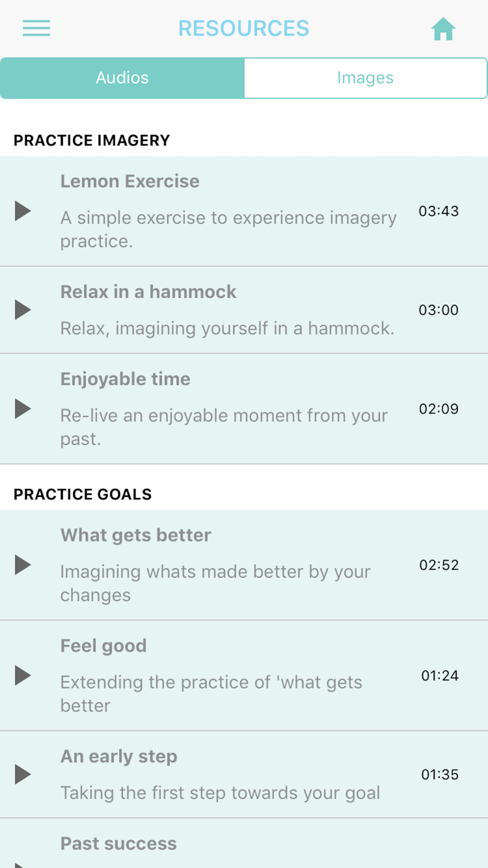Open the Feel good entry title
Screen dimensions: 488x868
(103, 646)
